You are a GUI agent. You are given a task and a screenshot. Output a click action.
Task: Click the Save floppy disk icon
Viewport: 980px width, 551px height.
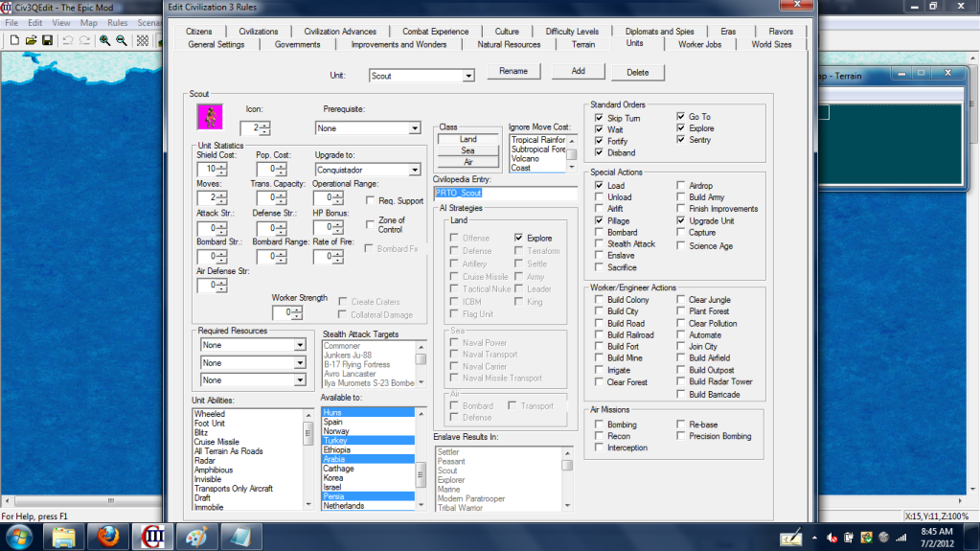click(x=47, y=40)
